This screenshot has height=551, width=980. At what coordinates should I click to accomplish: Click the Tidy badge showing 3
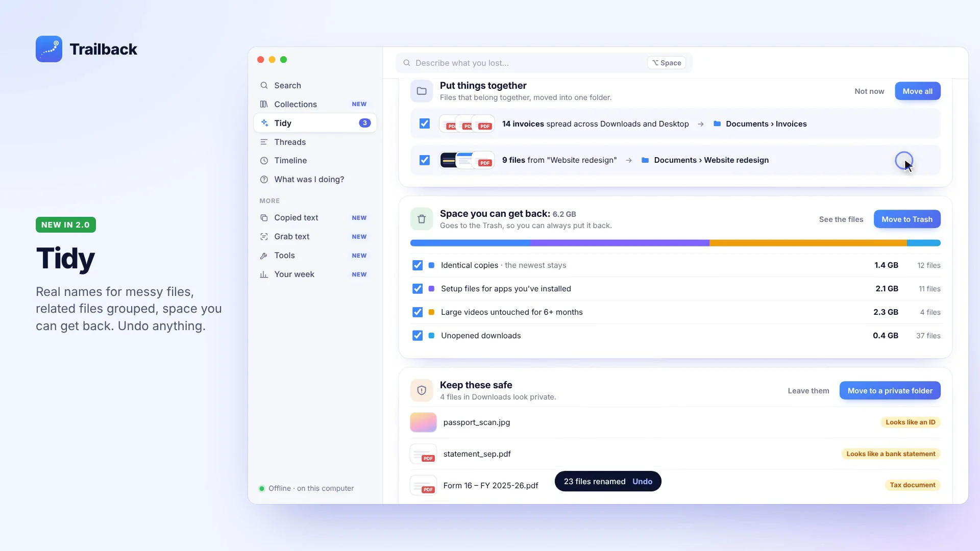[364, 123]
